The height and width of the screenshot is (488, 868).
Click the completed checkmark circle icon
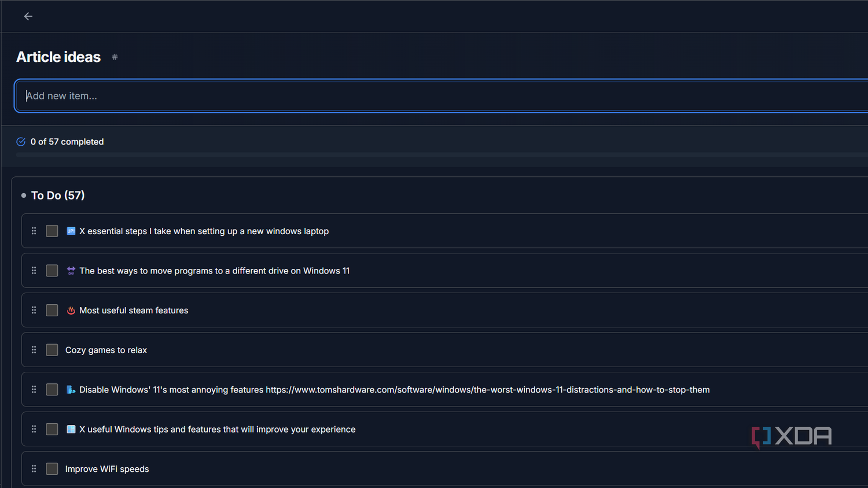pyautogui.click(x=21, y=142)
